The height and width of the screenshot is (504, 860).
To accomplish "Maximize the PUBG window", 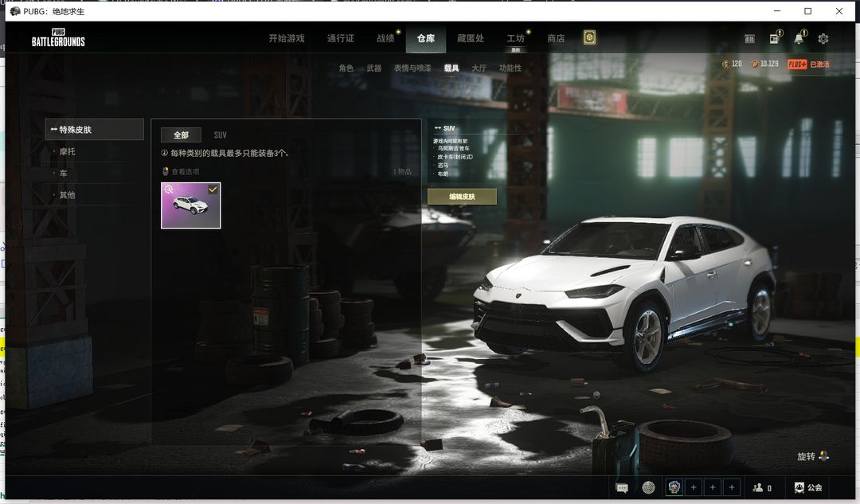I will (808, 11).
